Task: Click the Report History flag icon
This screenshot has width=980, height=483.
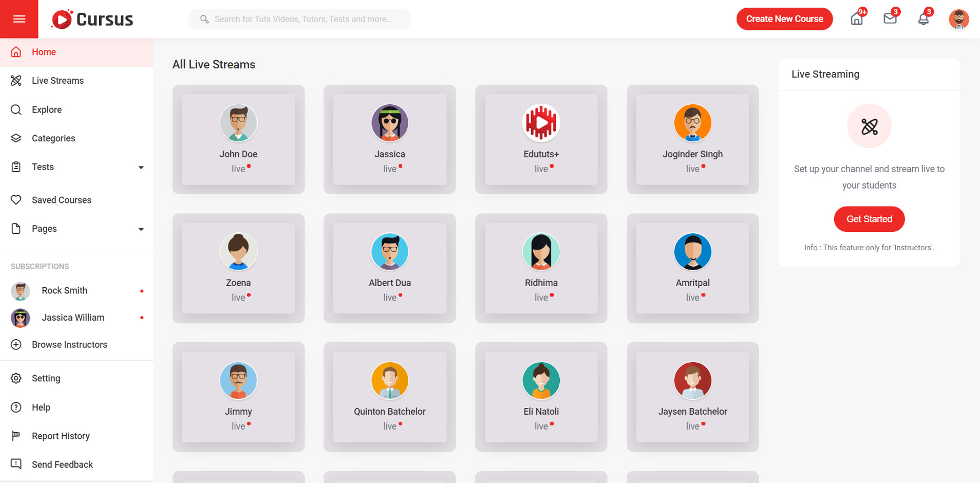Action: 16,436
